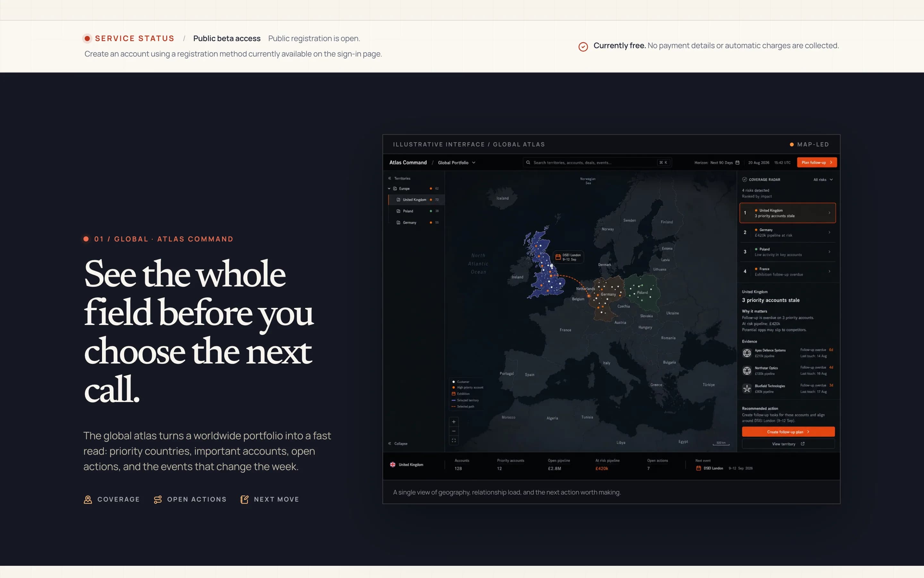Select United Kingdom in Territories tree
Screen dimensions: 924x578
416,199
